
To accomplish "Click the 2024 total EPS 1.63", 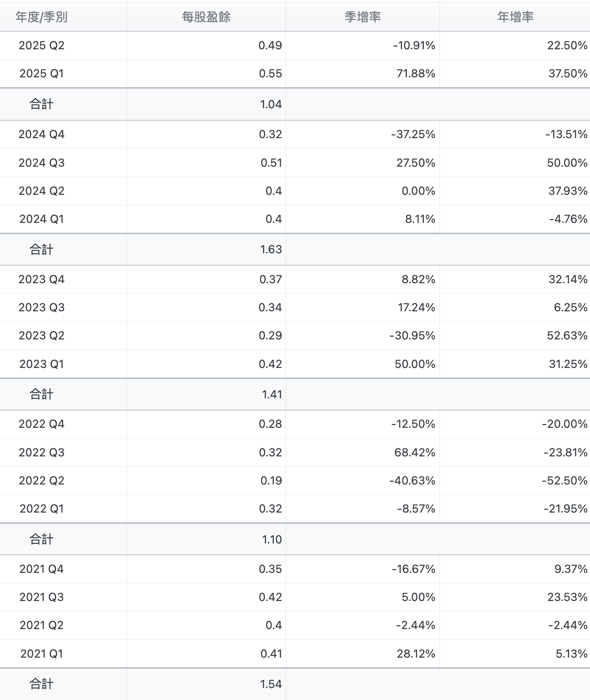I will tap(271, 250).
